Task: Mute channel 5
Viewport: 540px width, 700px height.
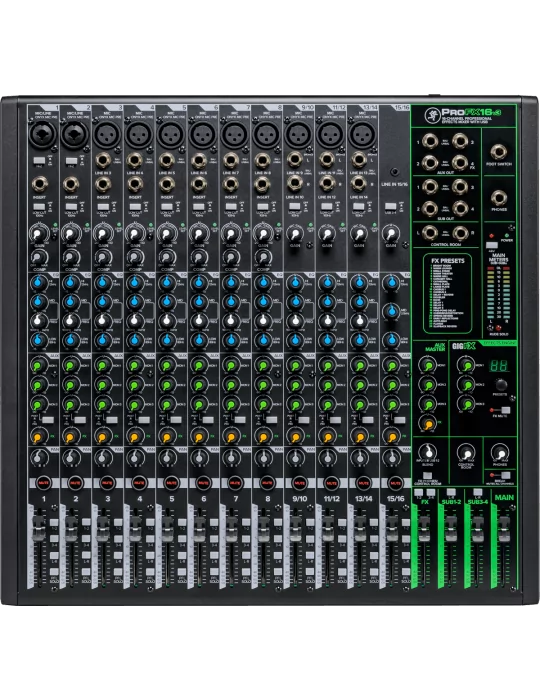Action: pyautogui.click(x=171, y=483)
